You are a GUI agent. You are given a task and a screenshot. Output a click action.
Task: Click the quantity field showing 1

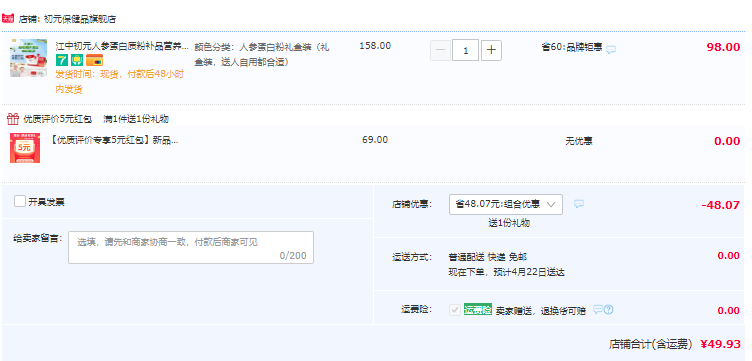(465, 50)
